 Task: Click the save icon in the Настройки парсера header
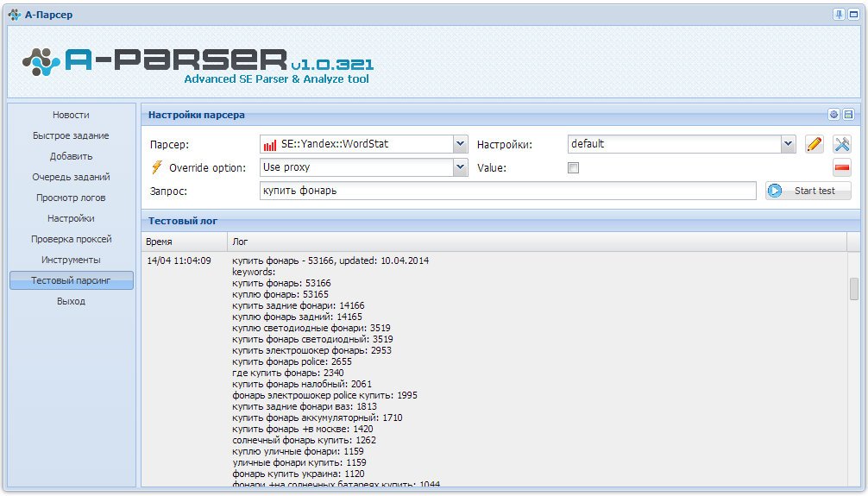[848, 115]
